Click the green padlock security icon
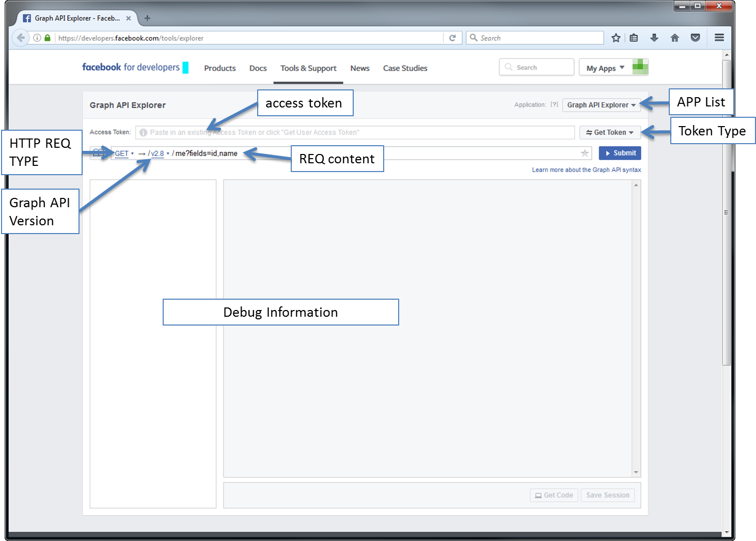The height and width of the screenshot is (541, 756). 48,38
